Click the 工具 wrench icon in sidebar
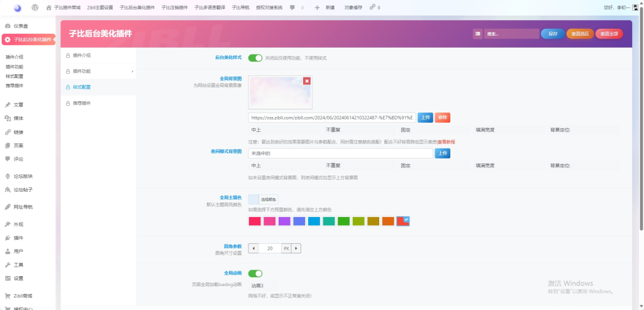Viewport: 644px width, 310px height. pos(8,265)
